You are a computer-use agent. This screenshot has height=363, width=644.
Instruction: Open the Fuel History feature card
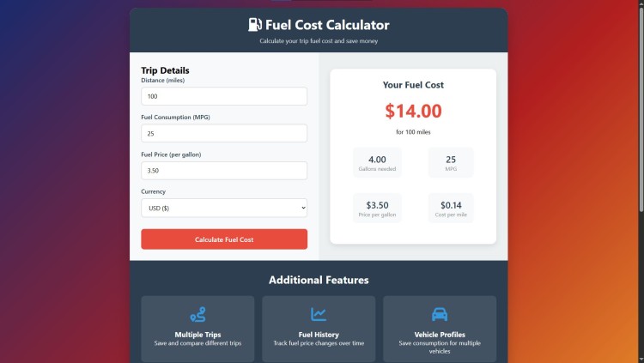click(x=319, y=330)
